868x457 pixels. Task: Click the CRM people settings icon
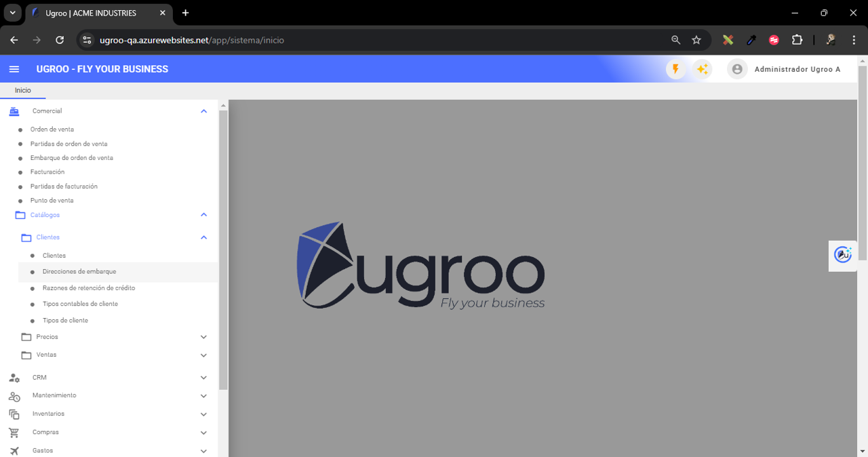[x=14, y=378]
